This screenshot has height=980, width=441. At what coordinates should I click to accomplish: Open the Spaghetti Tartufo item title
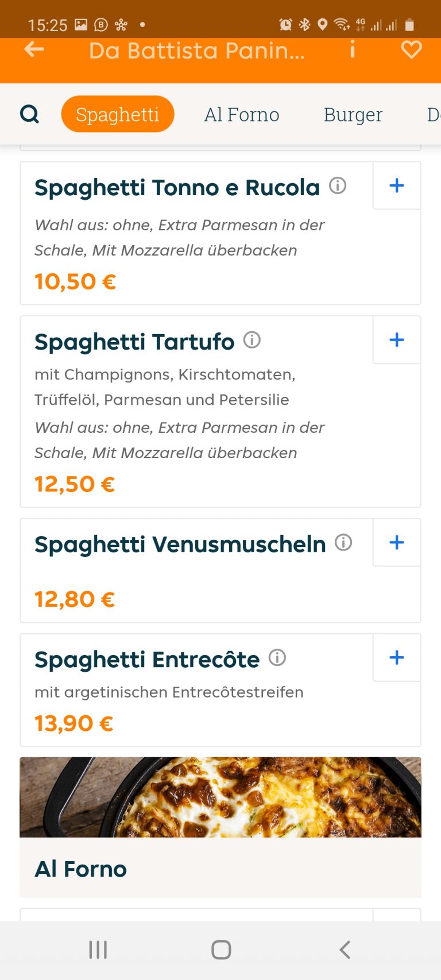[134, 342]
